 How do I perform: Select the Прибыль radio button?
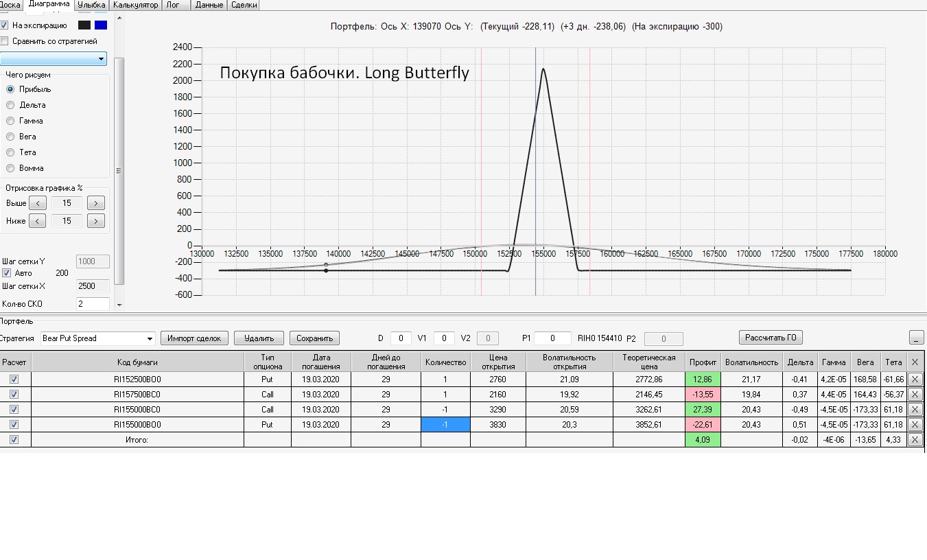tap(10, 89)
